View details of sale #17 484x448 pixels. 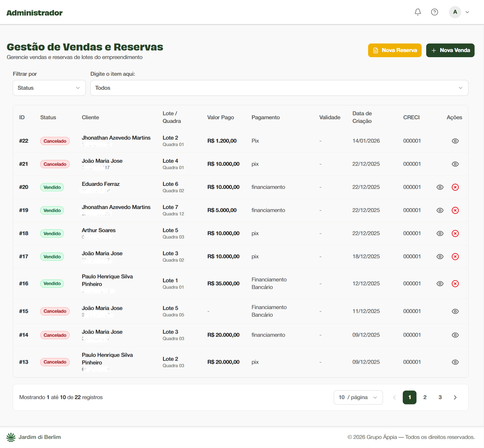click(x=440, y=256)
